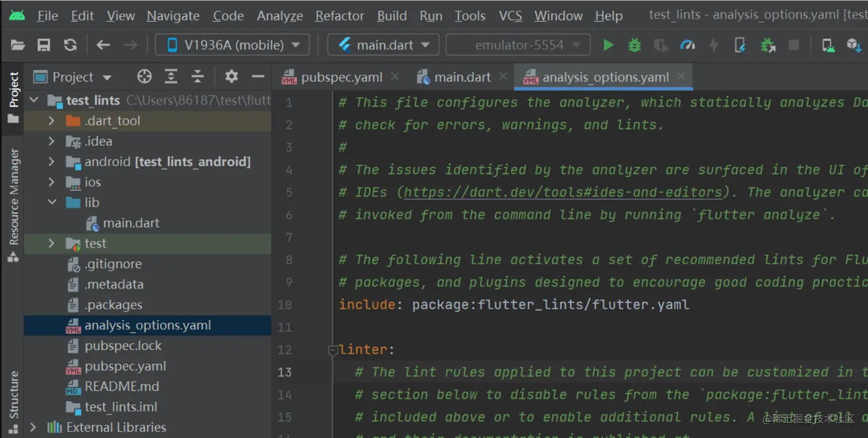This screenshot has height=438, width=868.
Task: Expand External Libraries node
Action: pos(34,427)
